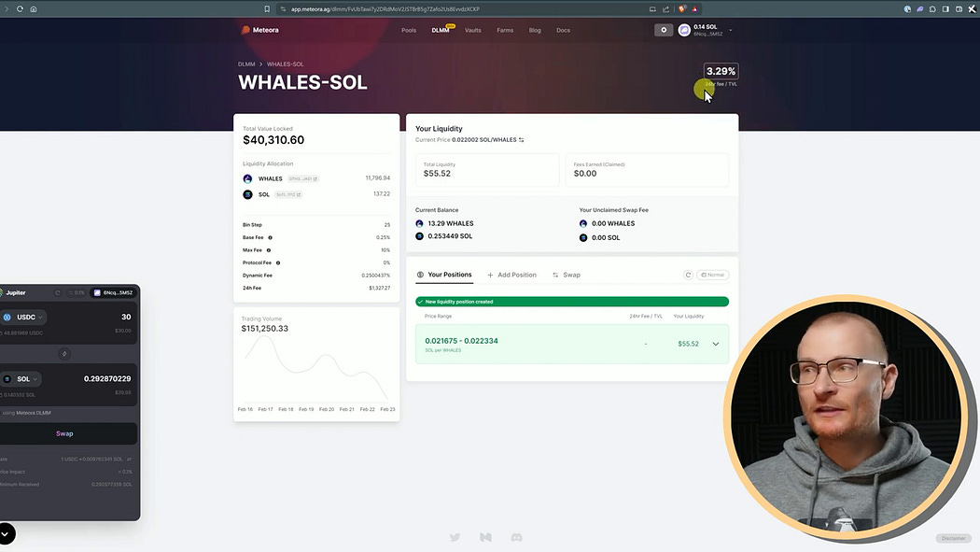This screenshot has width=980, height=552.
Task: Expand the wallet dropdown arrow in header
Action: [x=730, y=30]
